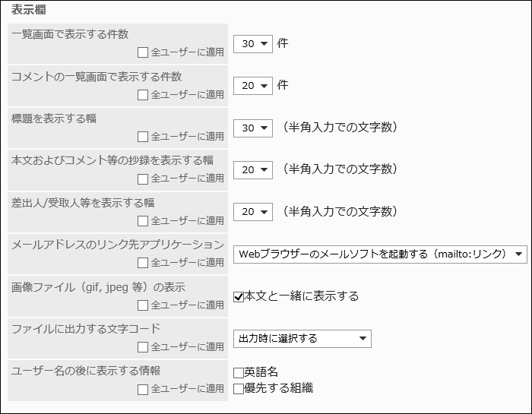Open the 本文およびコメント等の抄録を表示する幅 dropdown

[253, 169]
